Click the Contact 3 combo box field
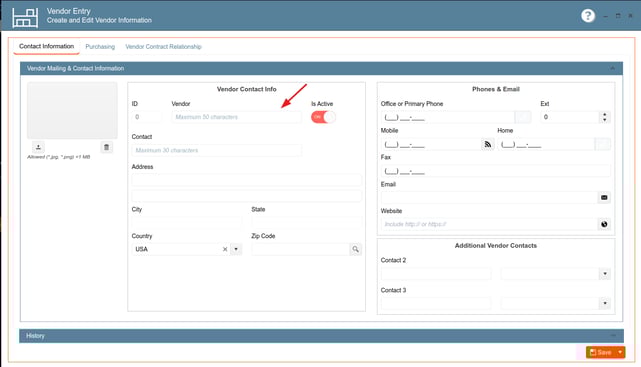641x367 pixels. (550, 303)
